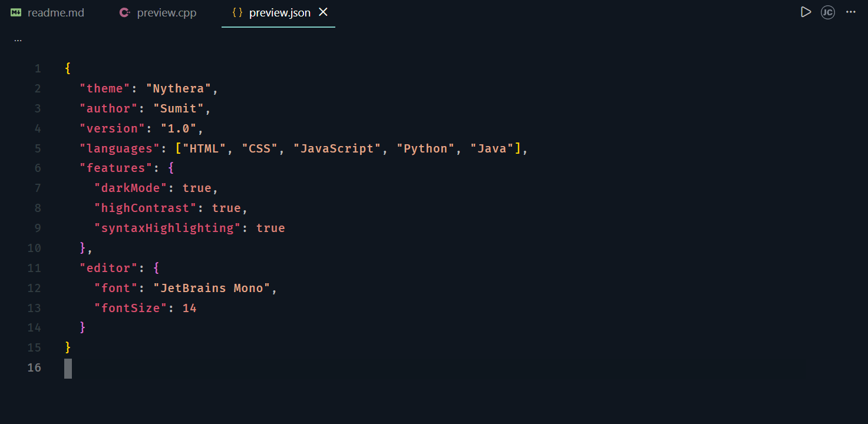Open the JC account avatar icon
This screenshot has height=424, width=868.
[x=828, y=12]
